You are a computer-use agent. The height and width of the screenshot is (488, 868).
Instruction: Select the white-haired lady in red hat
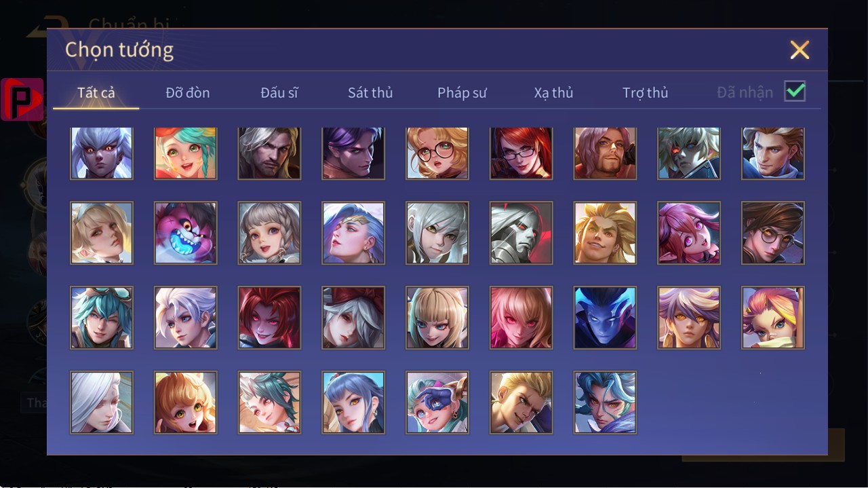353,318
